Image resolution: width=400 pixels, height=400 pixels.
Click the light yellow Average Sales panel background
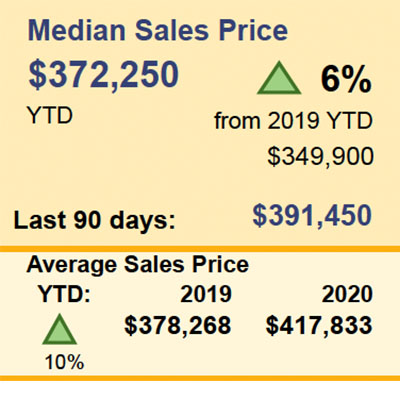point(200,314)
